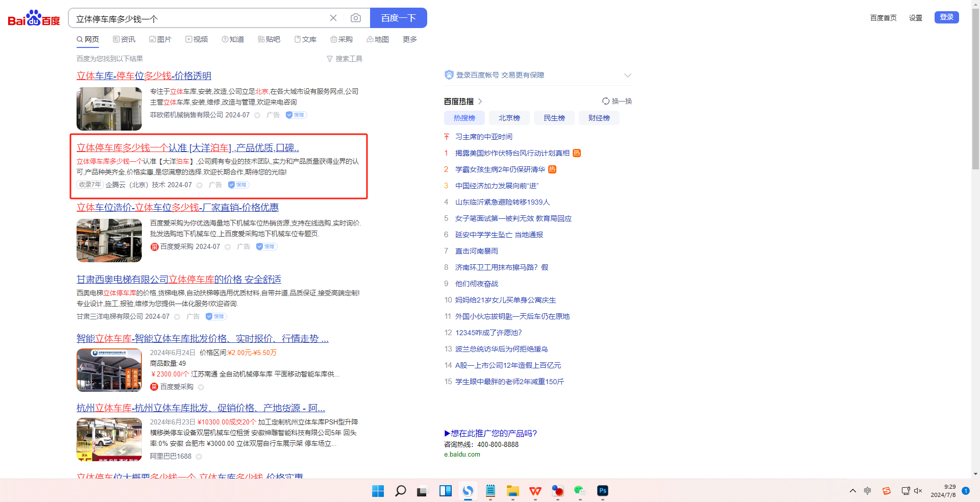Open WPS Office from the taskbar
Screen dimensions: 980x502
pyautogui.click(x=535, y=491)
